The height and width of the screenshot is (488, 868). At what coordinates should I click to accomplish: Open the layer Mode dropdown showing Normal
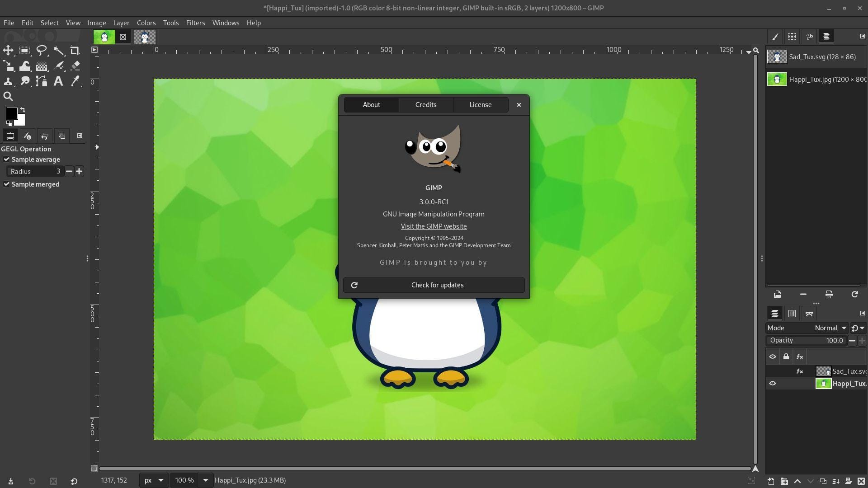tap(830, 328)
